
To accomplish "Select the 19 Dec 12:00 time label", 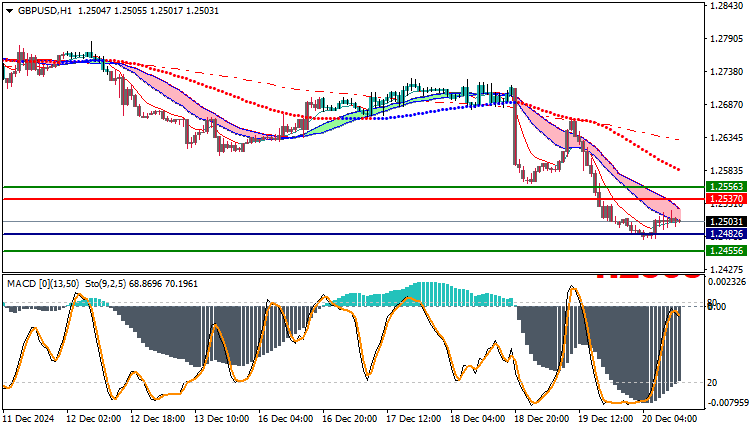I will pos(606,419).
